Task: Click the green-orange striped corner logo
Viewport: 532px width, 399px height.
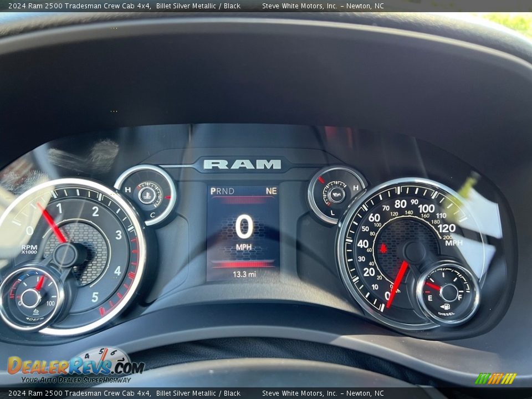Action: 495,378
